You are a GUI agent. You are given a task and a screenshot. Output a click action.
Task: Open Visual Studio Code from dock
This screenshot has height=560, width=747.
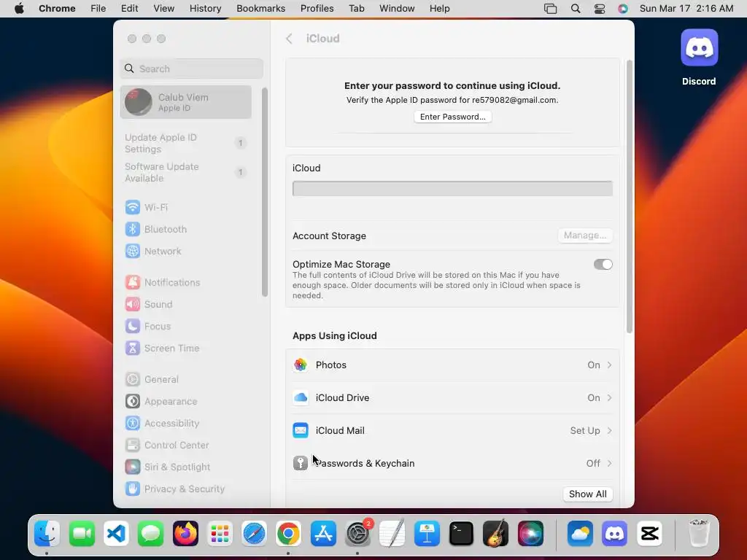(x=116, y=533)
